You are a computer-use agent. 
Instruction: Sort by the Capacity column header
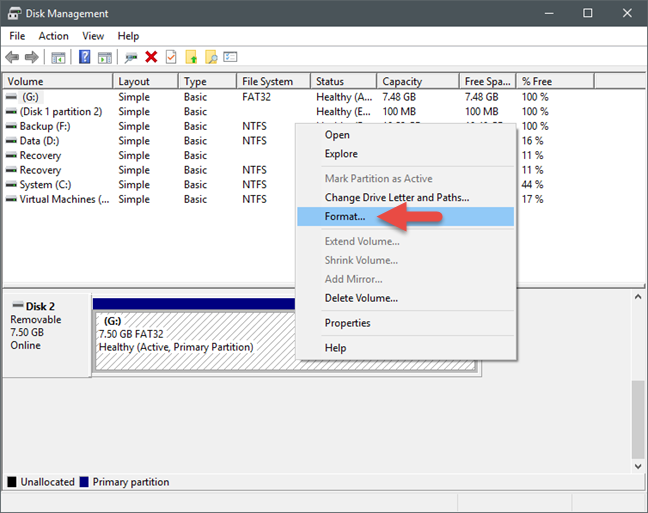pos(418,81)
